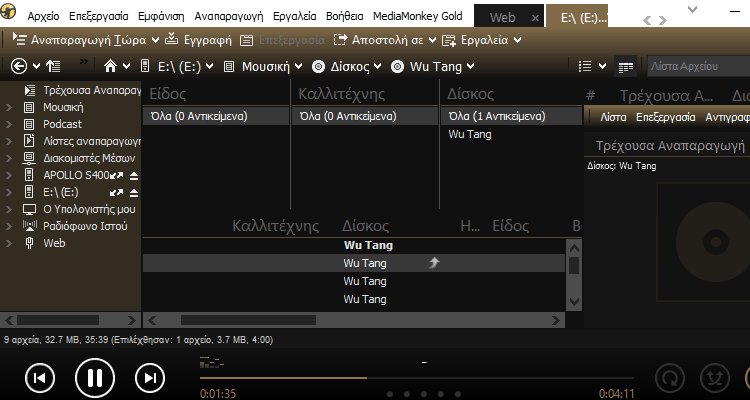Open the Αποστολή σε dropdown arrow
750x400 pixels.
point(432,40)
